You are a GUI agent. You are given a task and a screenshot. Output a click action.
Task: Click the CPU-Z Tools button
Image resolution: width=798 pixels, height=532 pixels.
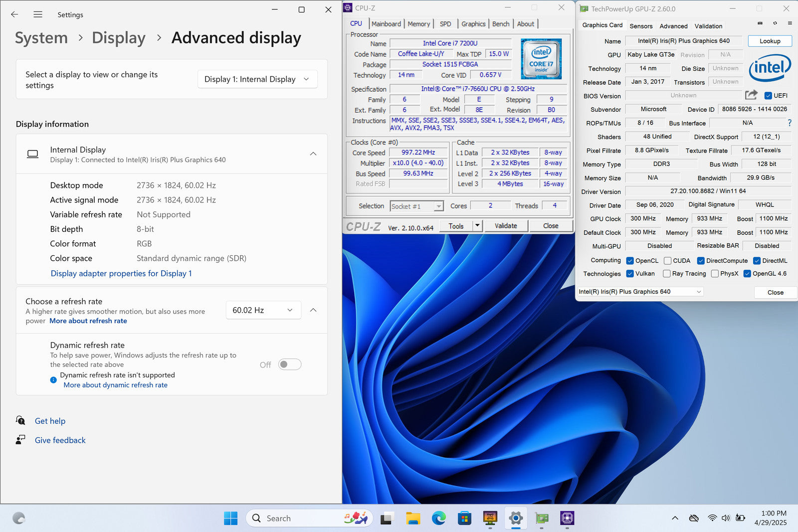[x=456, y=226]
